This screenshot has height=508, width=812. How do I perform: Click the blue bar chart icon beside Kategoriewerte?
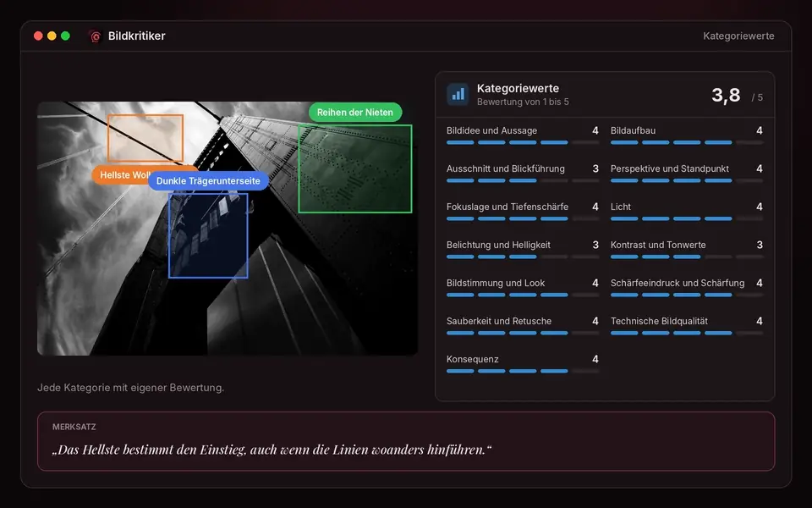pos(458,94)
